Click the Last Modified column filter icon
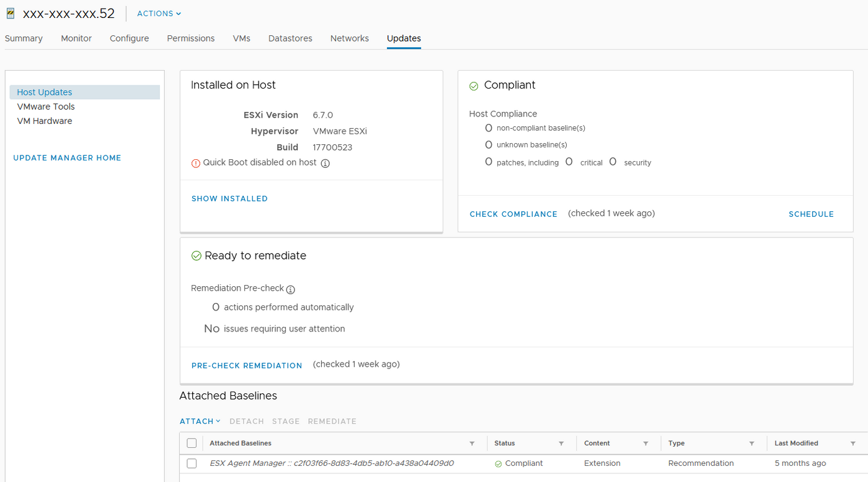868x482 pixels. [x=853, y=444]
